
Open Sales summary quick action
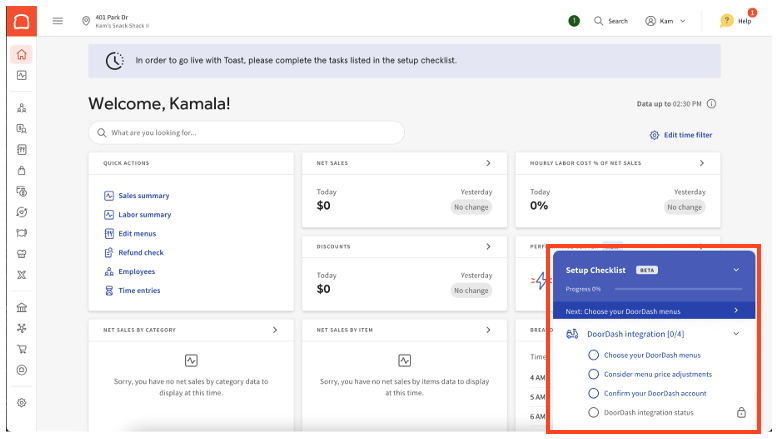click(x=143, y=196)
